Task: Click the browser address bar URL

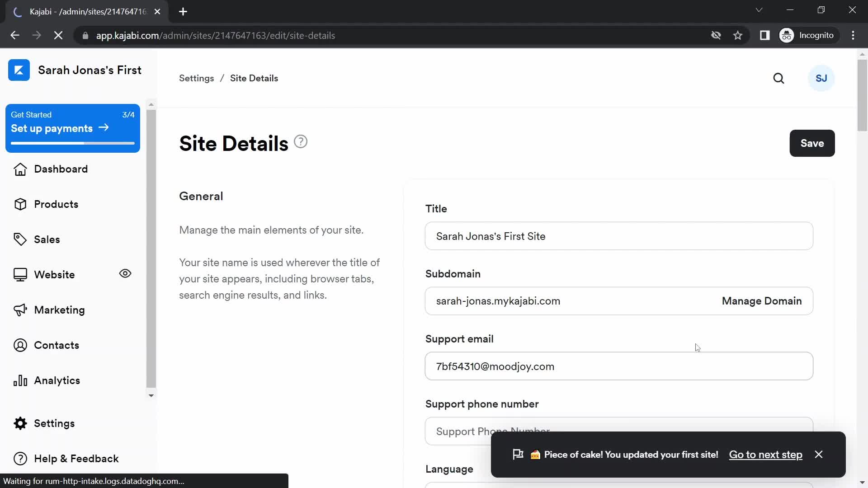Action: tap(215, 35)
